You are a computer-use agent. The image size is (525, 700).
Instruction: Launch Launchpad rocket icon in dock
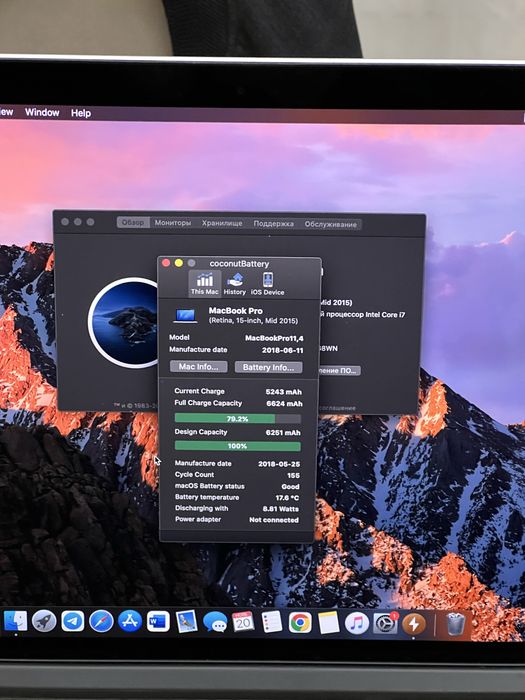pyautogui.click(x=44, y=621)
